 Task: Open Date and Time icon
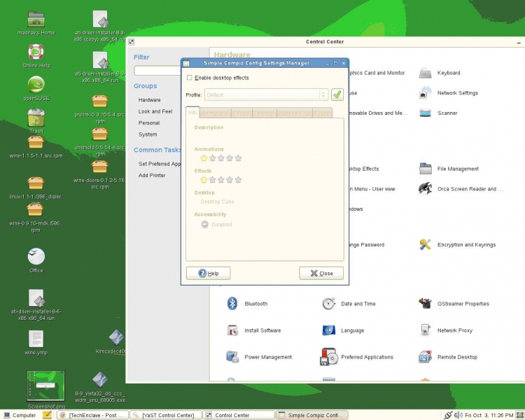[x=329, y=304]
